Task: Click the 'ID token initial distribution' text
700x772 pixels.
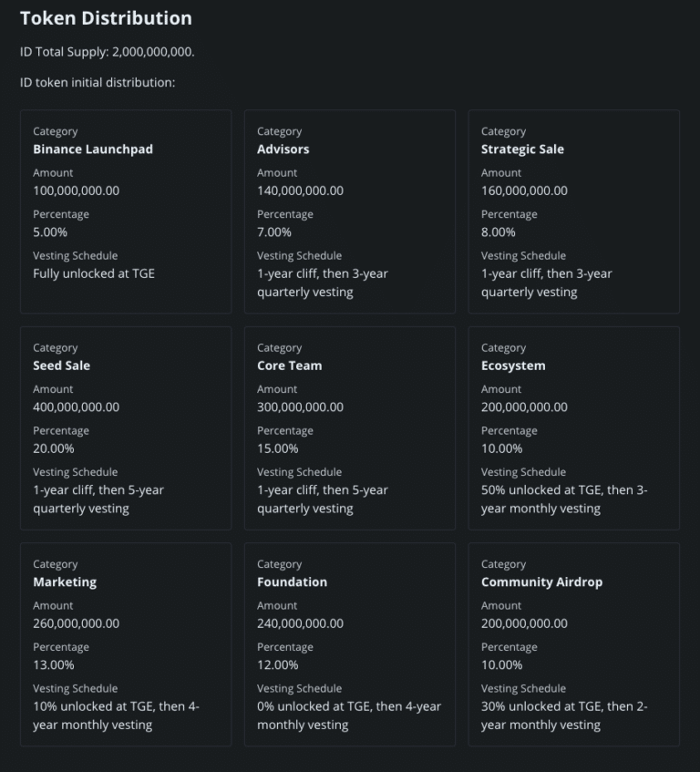Action: 98,83
